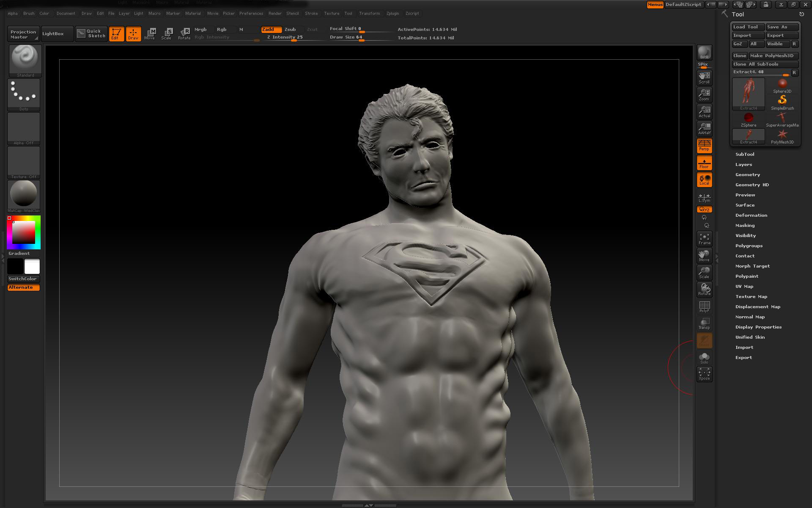Open the Zplugin menu
This screenshot has width=812, height=508.
click(392, 14)
